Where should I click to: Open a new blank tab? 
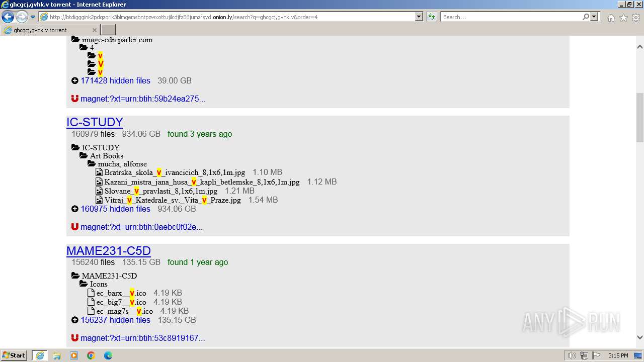(x=108, y=30)
